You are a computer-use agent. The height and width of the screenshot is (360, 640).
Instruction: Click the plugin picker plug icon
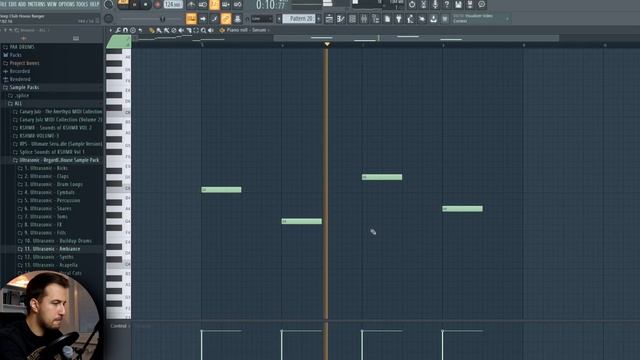pyautogui.click(x=398, y=19)
